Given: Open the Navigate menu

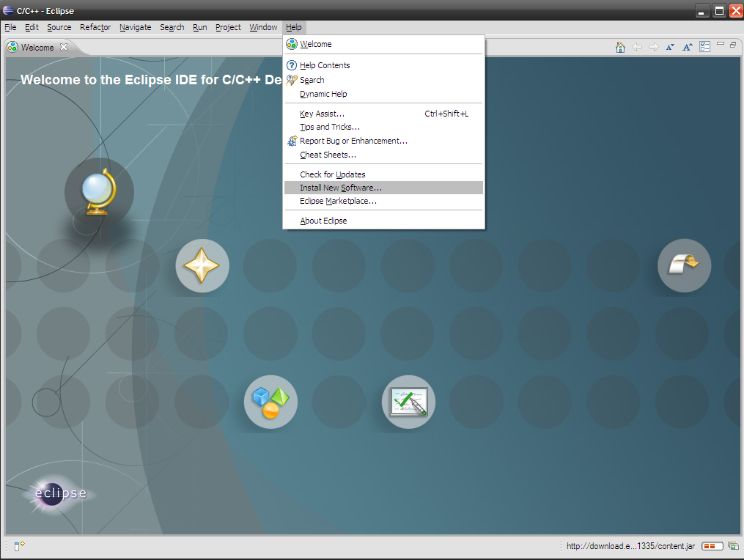Looking at the screenshot, I should 135,27.
